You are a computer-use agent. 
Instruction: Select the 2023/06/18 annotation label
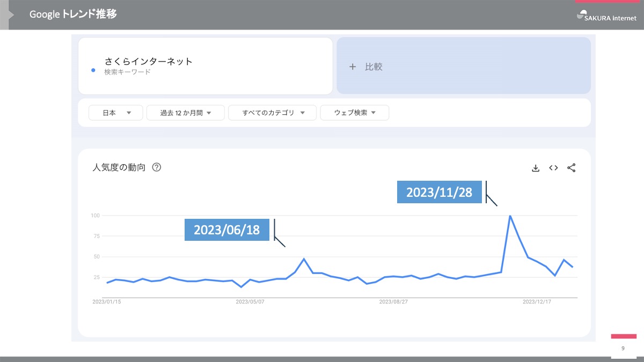[226, 230]
